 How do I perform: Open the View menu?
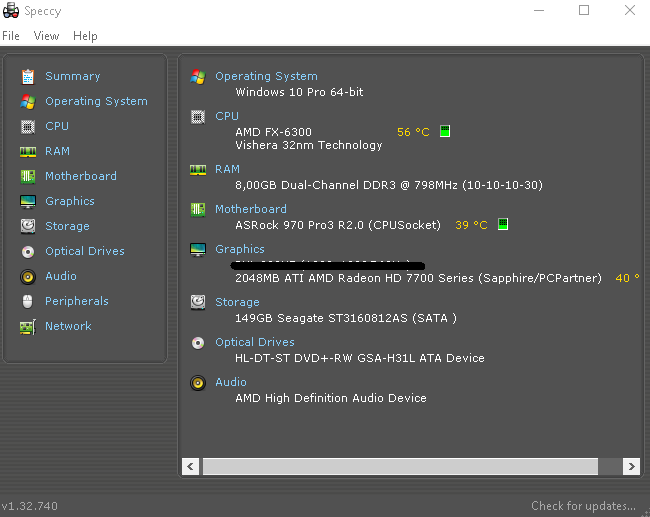(46, 36)
